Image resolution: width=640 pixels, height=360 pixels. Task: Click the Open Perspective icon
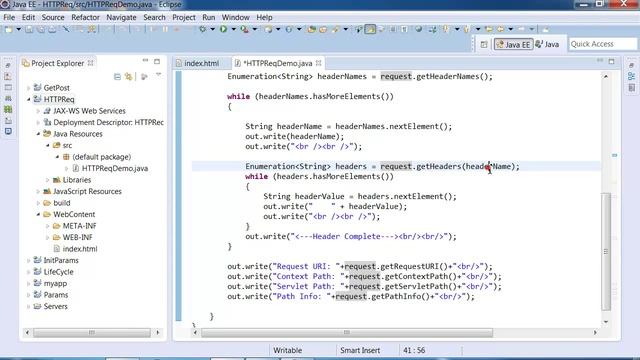484,44
